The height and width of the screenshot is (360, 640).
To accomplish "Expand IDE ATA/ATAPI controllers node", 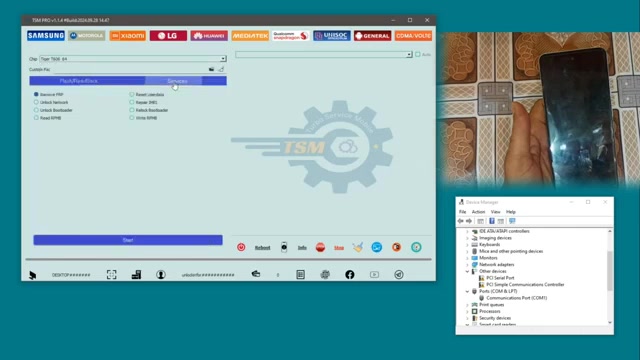I will click(467, 231).
